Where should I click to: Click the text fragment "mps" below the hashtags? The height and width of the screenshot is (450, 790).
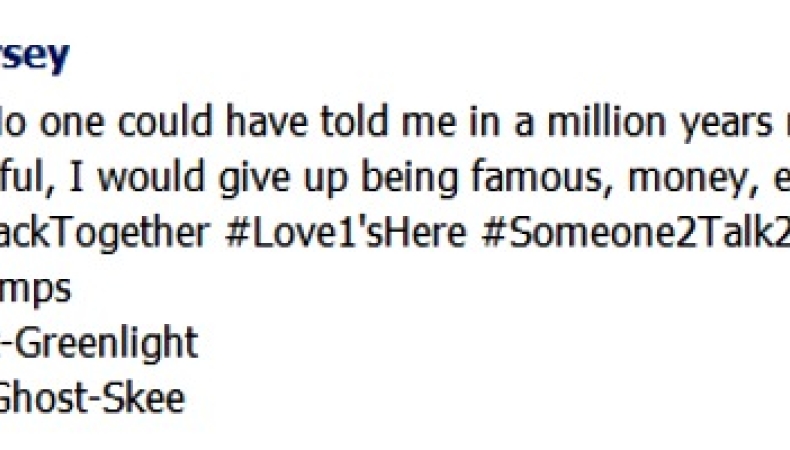pos(36,291)
